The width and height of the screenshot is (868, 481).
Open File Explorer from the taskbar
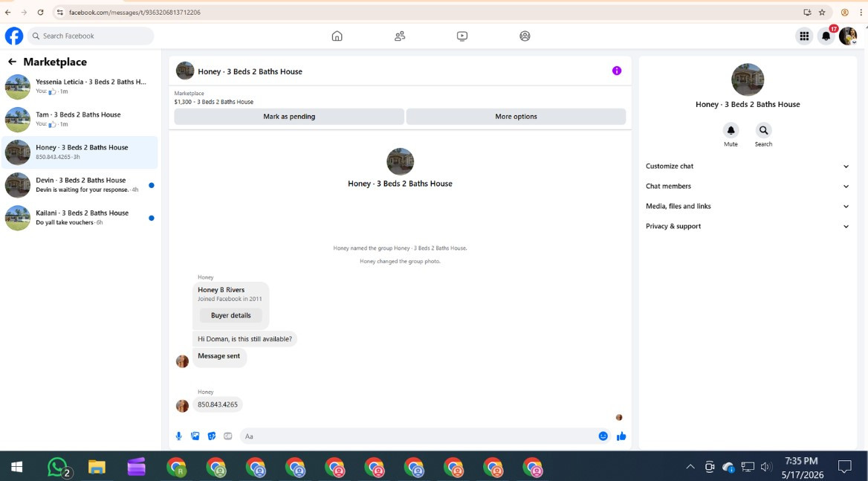pos(97,467)
